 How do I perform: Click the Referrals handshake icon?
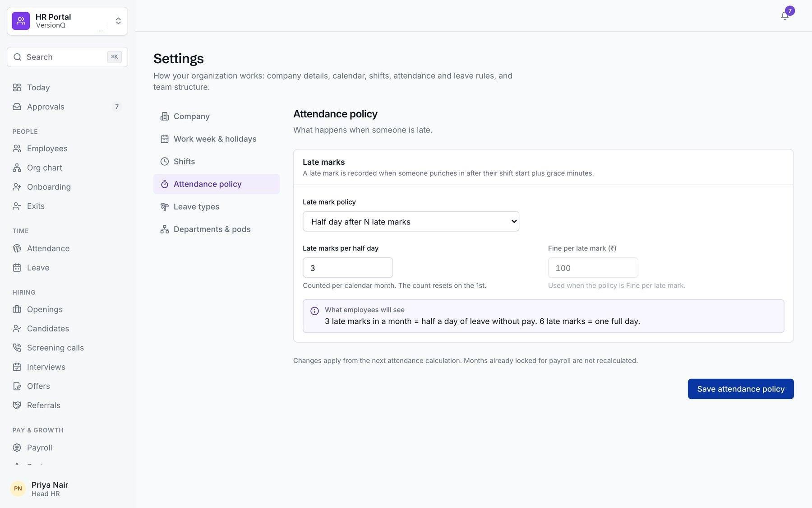(x=17, y=405)
